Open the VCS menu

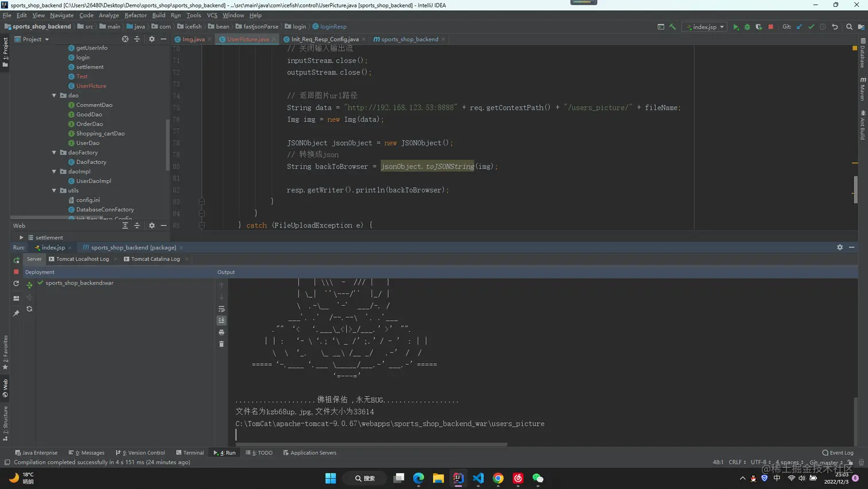[212, 16]
